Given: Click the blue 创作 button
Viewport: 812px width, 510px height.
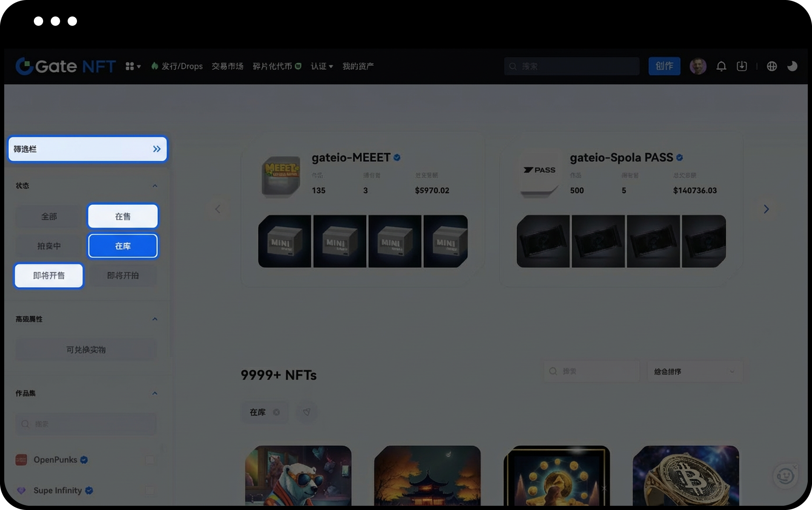Looking at the screenshot, I should coord(664,66).
